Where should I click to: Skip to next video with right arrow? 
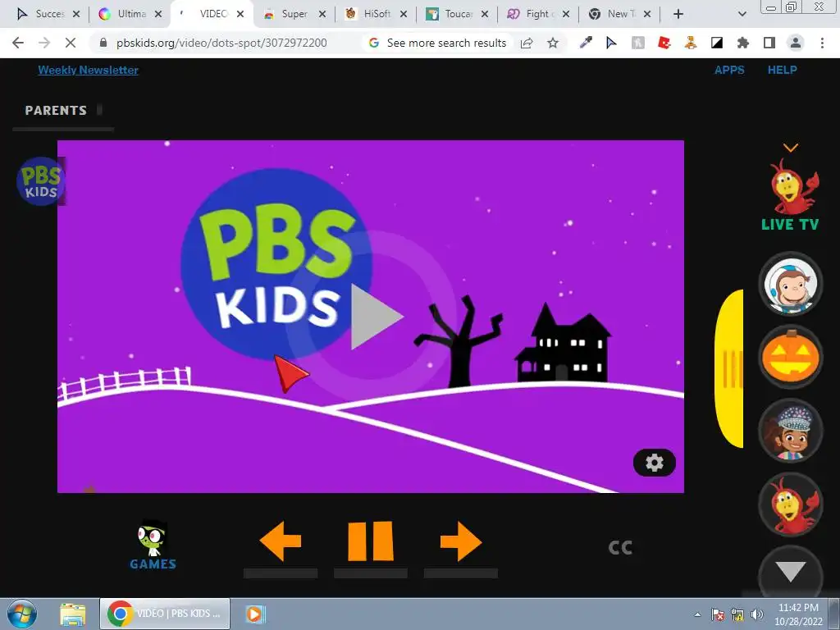(x=461, y=541)
